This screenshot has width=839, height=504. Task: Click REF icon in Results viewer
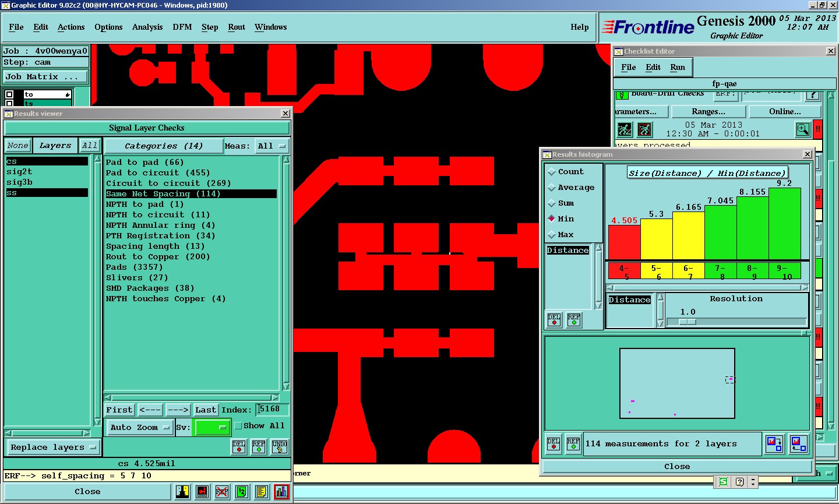coord(259,447)
